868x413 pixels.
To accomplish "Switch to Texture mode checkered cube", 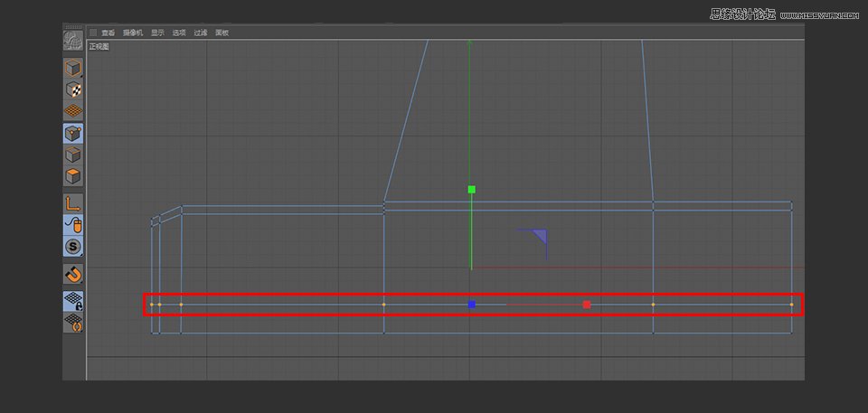I will coord(73,89).
